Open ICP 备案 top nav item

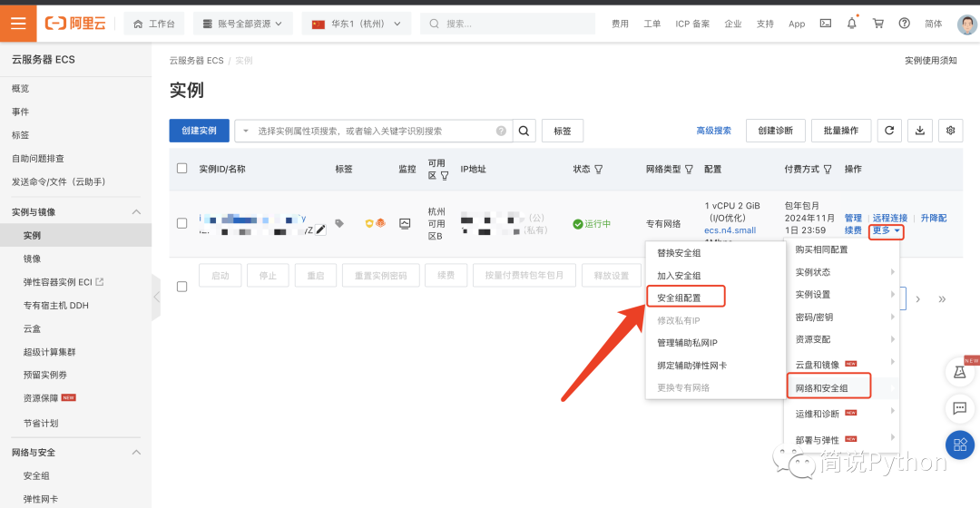pos(691,24)
